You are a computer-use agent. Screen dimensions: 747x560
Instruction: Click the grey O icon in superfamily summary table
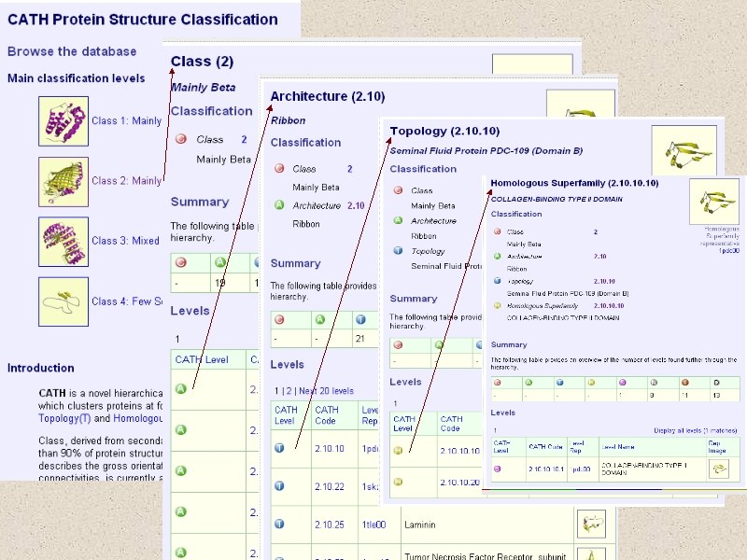[654, 383]
